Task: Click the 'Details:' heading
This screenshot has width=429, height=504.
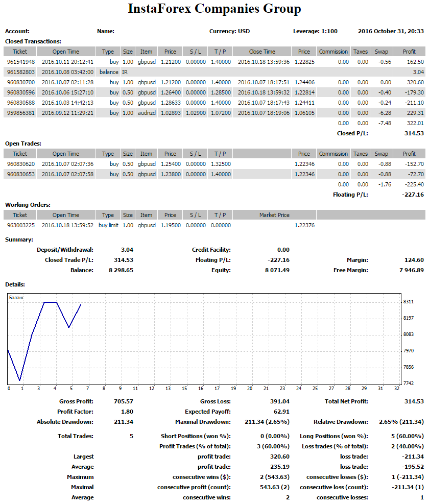Action: [15, 284]
